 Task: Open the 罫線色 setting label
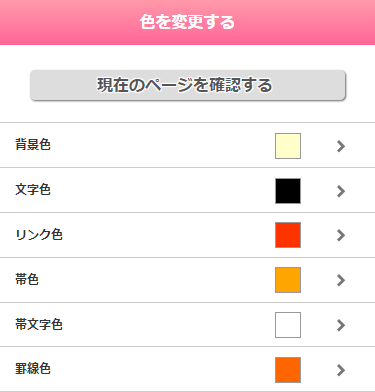point(33,369)
